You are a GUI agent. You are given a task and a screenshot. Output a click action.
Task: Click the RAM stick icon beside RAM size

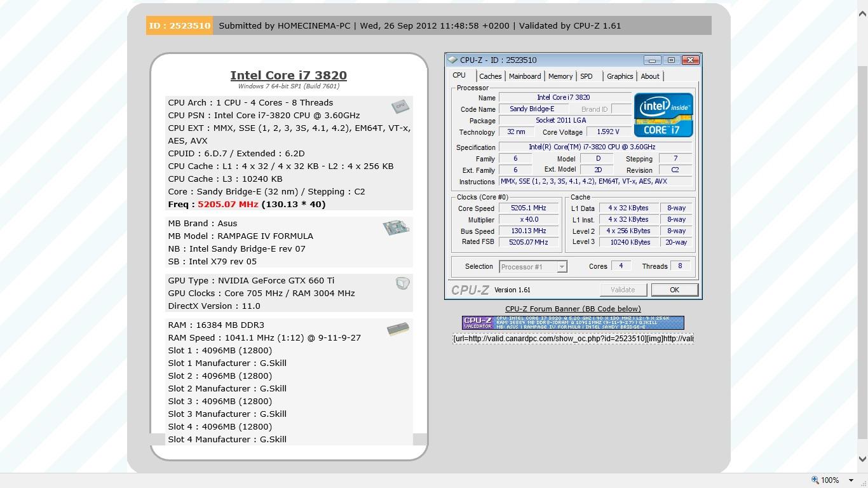click(x=398, y=329)
